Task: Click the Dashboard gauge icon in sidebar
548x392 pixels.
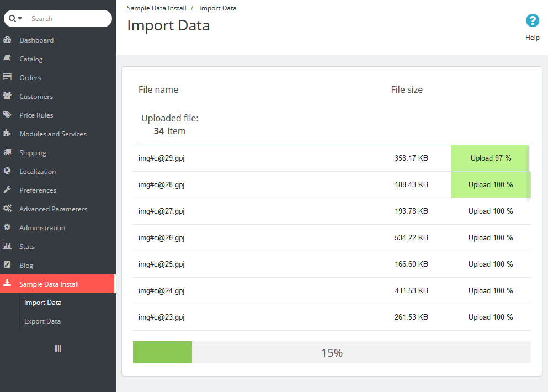Action: click(7, 40)
